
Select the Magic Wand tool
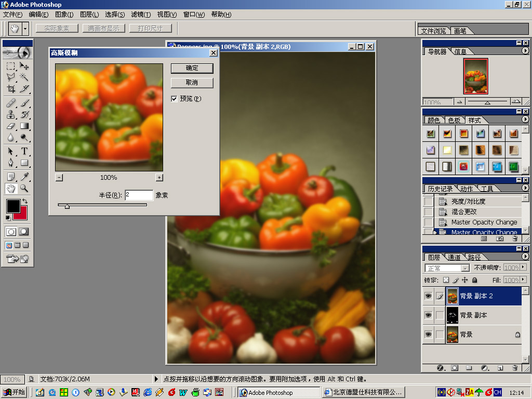click(x=24, y=77)
